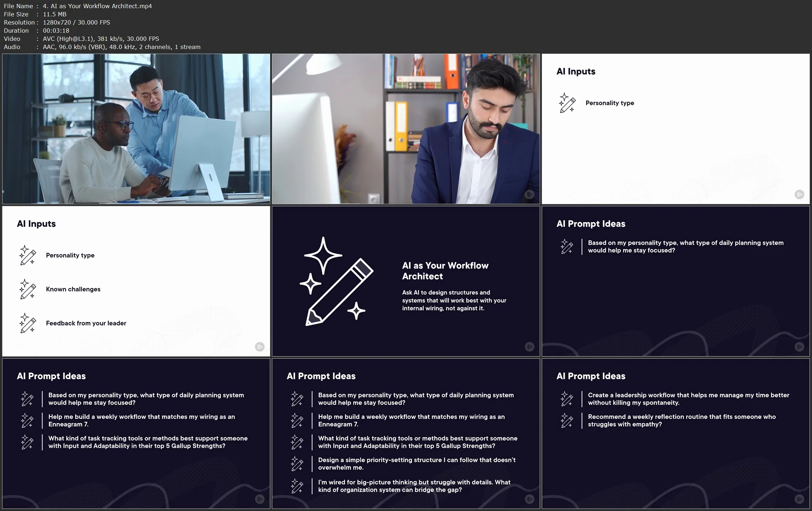Screen dimensions: 812x511
Task: Click the pencil icon beside I'm wired for big-picture thinking
Action: (297, 486)
